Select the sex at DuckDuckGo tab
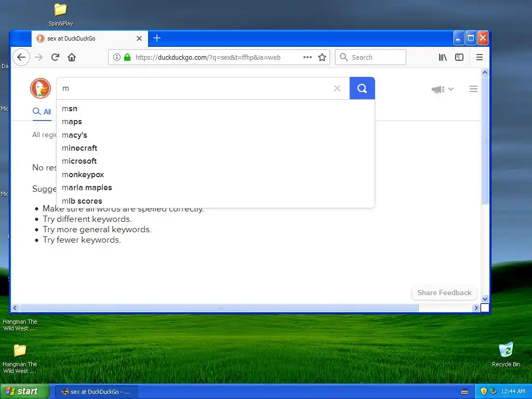 pyautogui.click(x=90, y=38)
